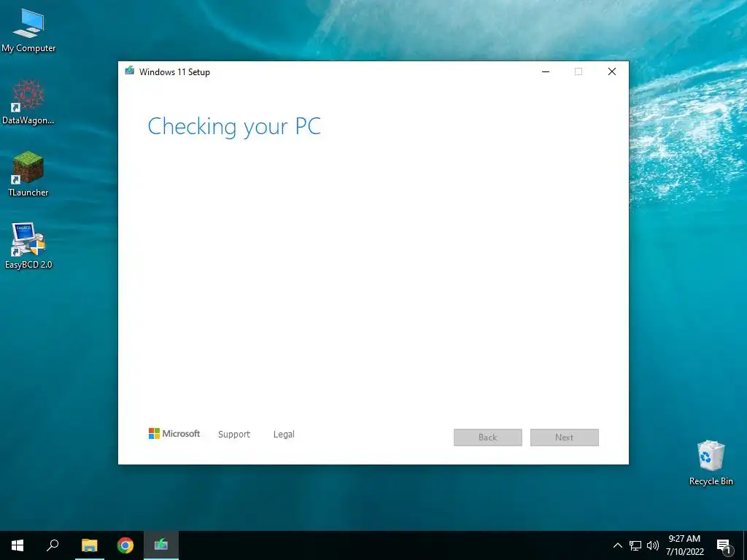747x560 pixels.
Task: Open the Recycle Bin
Action: point(711,462)
